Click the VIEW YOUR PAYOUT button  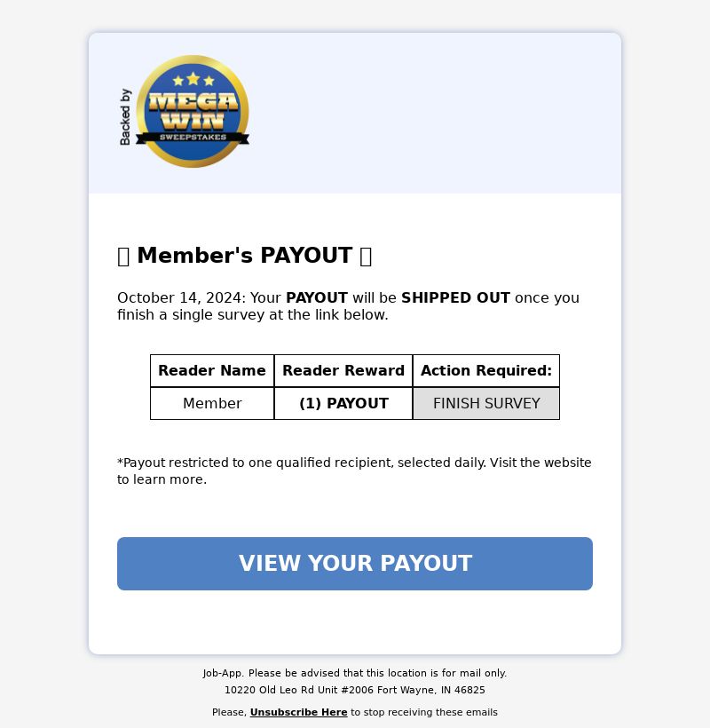pyautogui.click(x=354, y=564)
